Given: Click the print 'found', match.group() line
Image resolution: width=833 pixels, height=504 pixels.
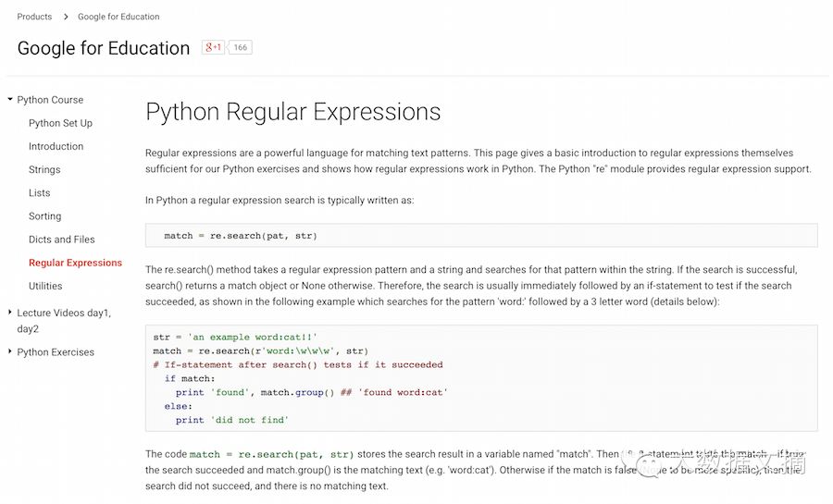Looking at the screenshot, I should [x=311, y=392].
